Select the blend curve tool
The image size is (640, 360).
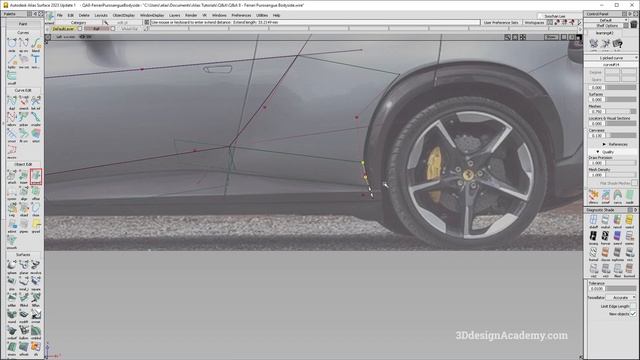point(36,43)
